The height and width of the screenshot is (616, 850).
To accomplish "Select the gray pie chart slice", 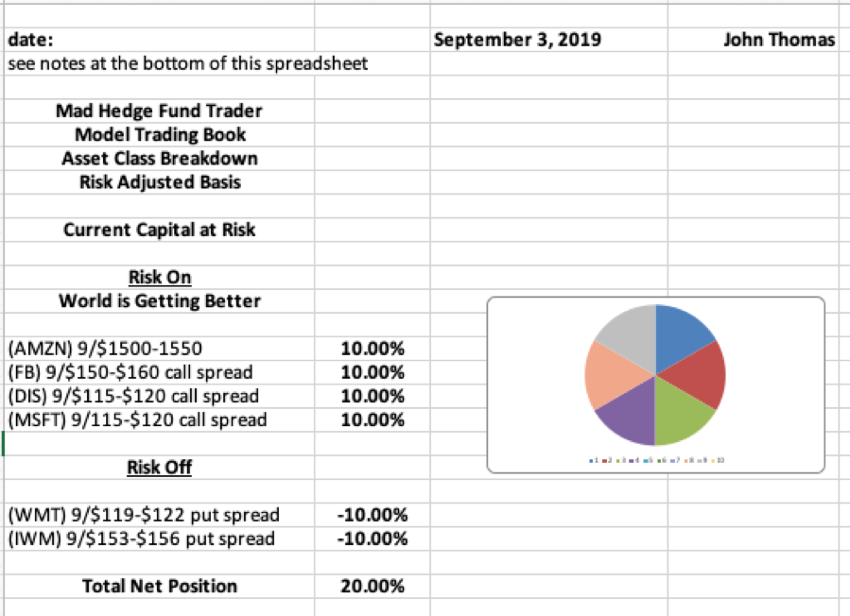I will 625,334.
